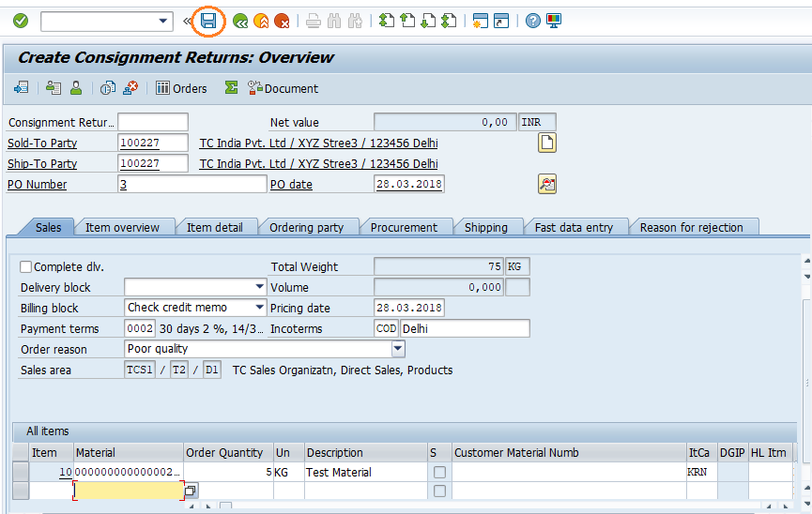
Task: Click the Generate shortcut icon
Action: pos(501,21)
